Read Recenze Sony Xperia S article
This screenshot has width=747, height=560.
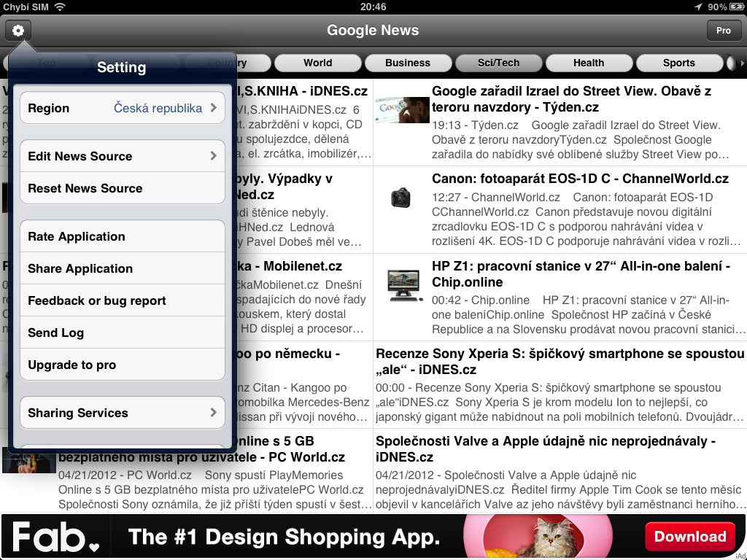tap(560, 385)
